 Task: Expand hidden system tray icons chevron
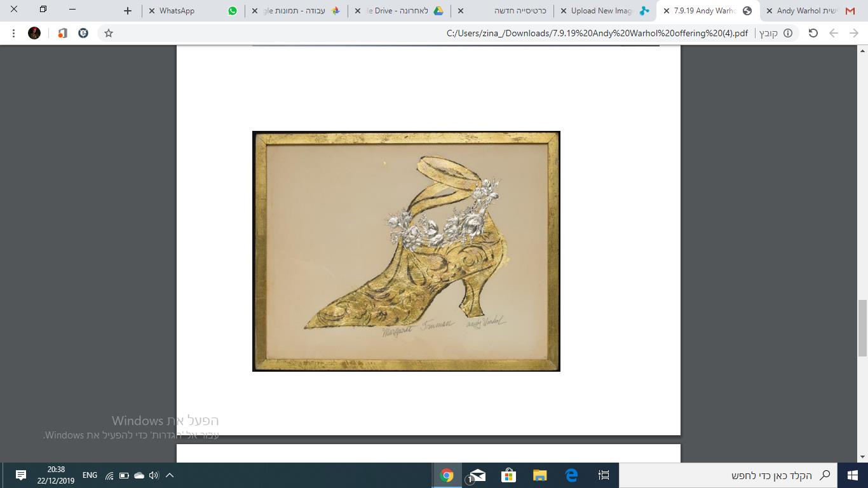(x=170, y=475)
